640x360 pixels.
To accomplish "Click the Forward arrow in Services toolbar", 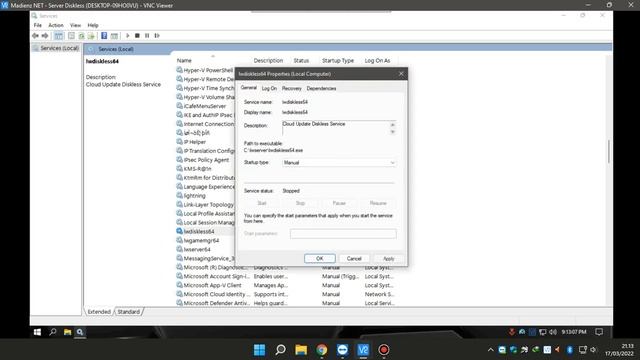I will [45, 36].
